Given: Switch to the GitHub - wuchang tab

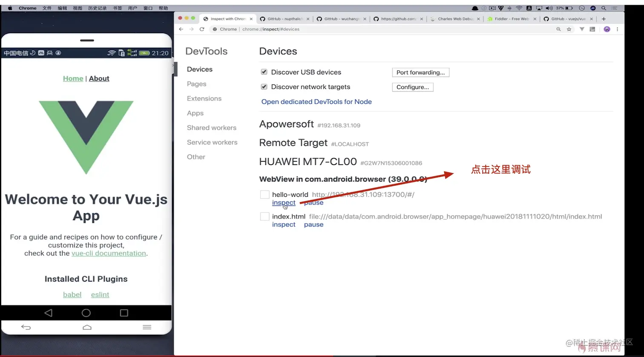Looking at the screenshot, I should tap(341, 19).
